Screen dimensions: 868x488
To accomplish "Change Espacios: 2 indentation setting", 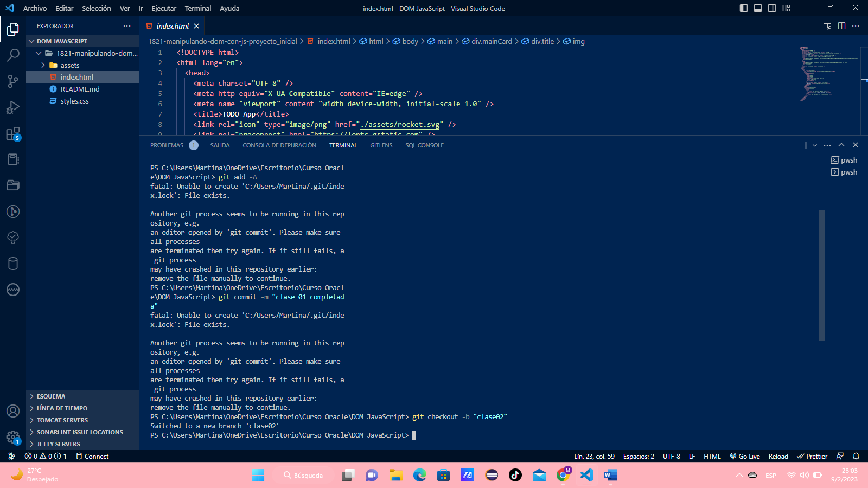I will (x=639, y=456).
